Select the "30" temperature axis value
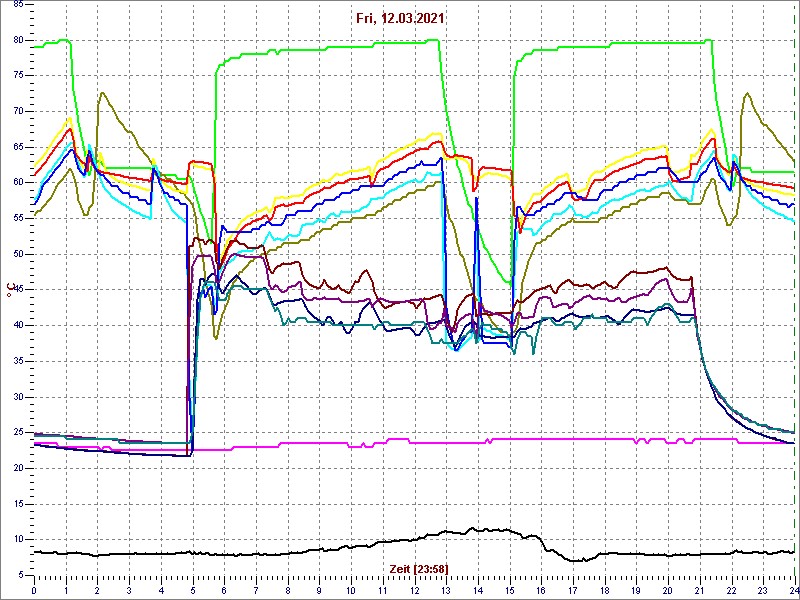The height and width of the screenshot is (600, 800). click(x=17, y=397)
